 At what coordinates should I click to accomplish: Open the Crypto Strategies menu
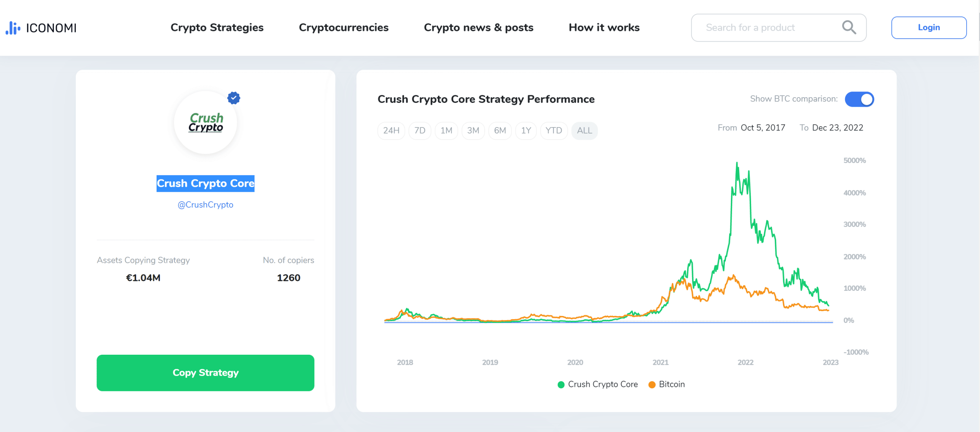[217, 28]
